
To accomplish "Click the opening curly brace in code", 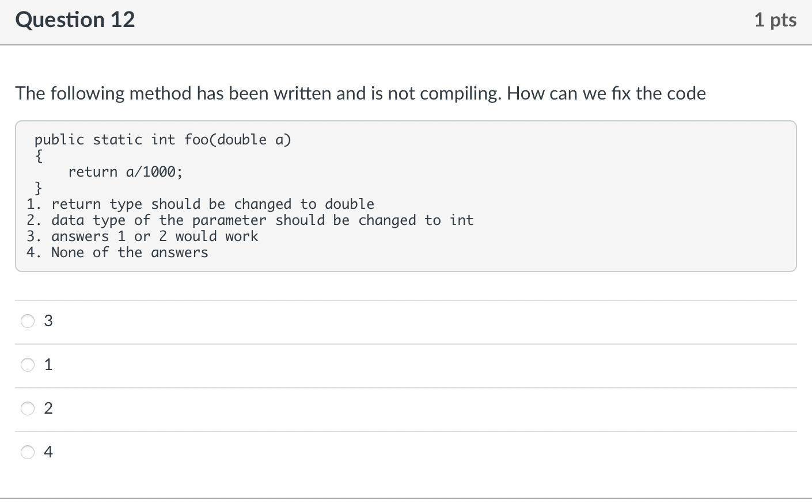I will [39, 156].
